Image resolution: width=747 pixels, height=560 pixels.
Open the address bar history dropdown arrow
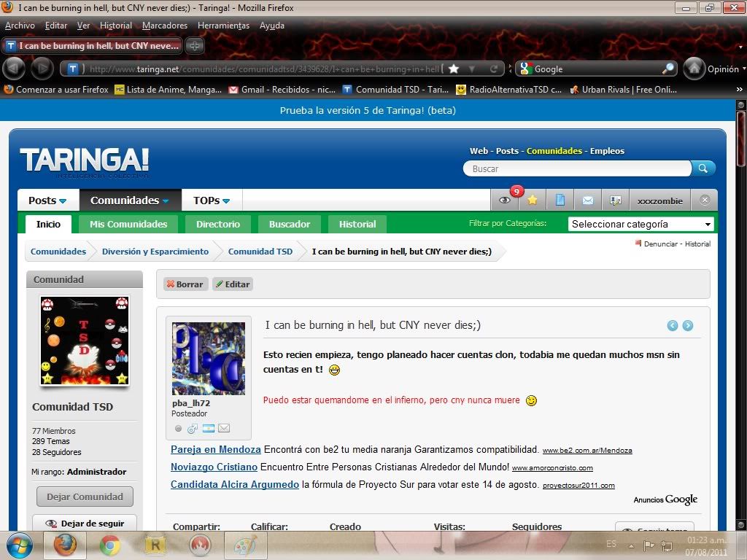tap(472, 69)
